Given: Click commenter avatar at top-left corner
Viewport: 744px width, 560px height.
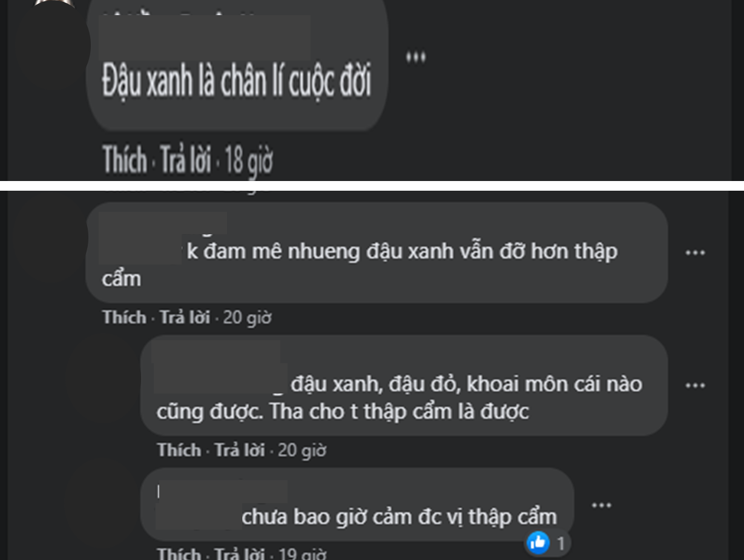Looking at the screenshot, I should [x=54, y=3].
